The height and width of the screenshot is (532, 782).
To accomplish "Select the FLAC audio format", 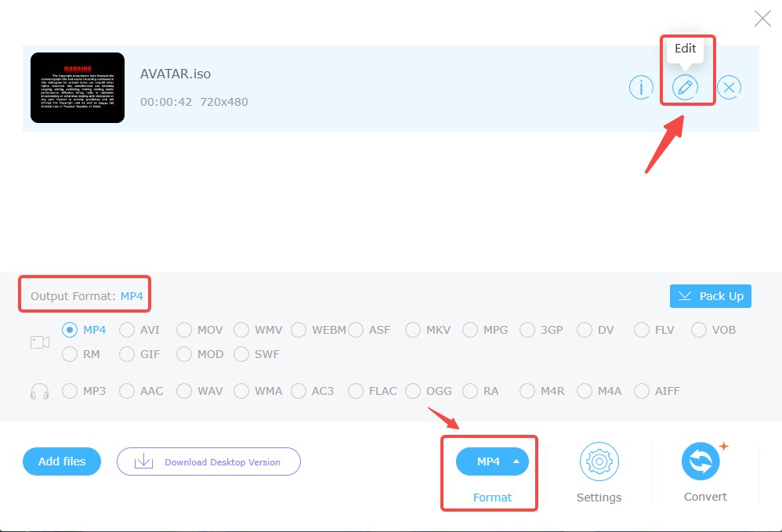I will click(357, 391).
